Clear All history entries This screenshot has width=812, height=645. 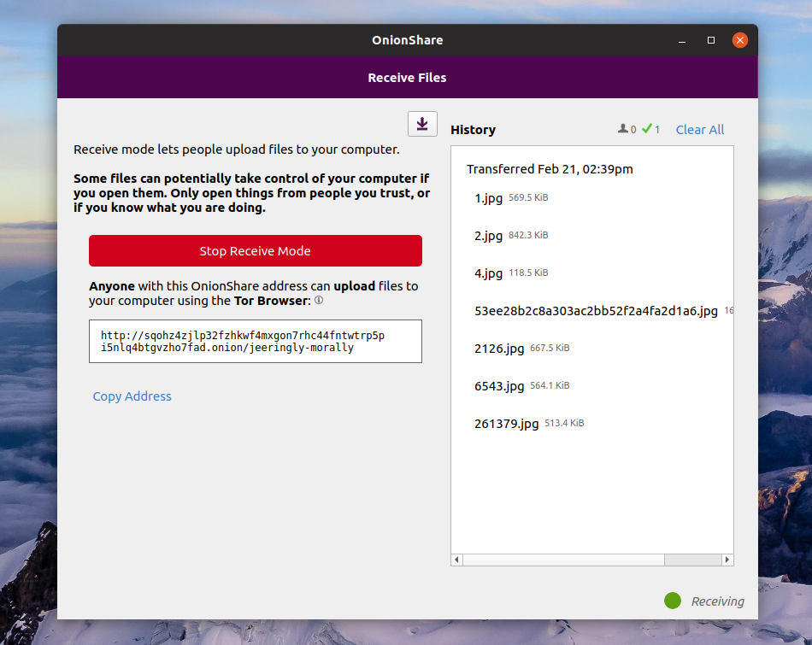pos(699,130)
